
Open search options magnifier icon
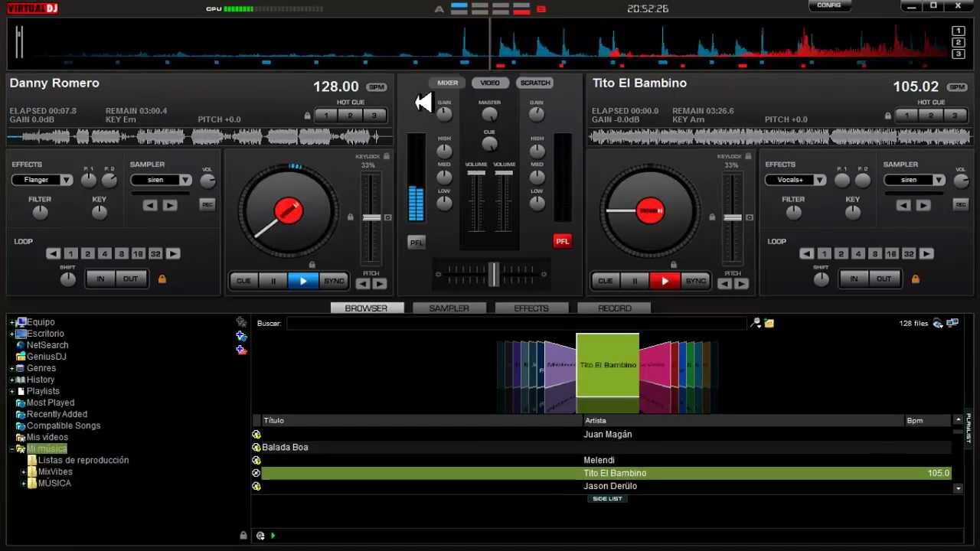(x=756, y=323)
